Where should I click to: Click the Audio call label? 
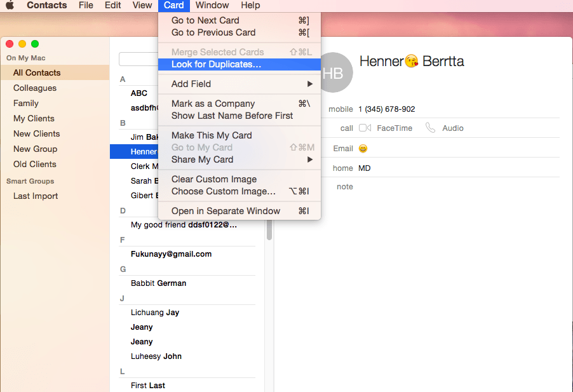[453, 128]
